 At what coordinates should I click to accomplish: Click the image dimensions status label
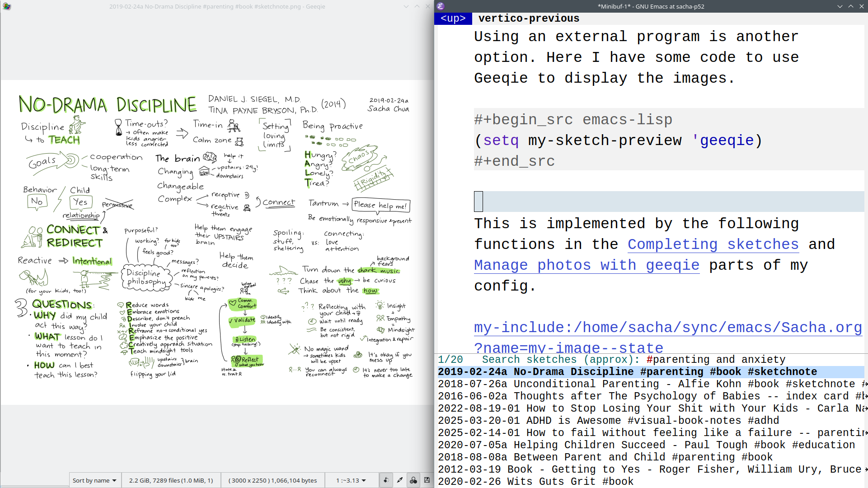pyautogui.click(x=272, y=480)
